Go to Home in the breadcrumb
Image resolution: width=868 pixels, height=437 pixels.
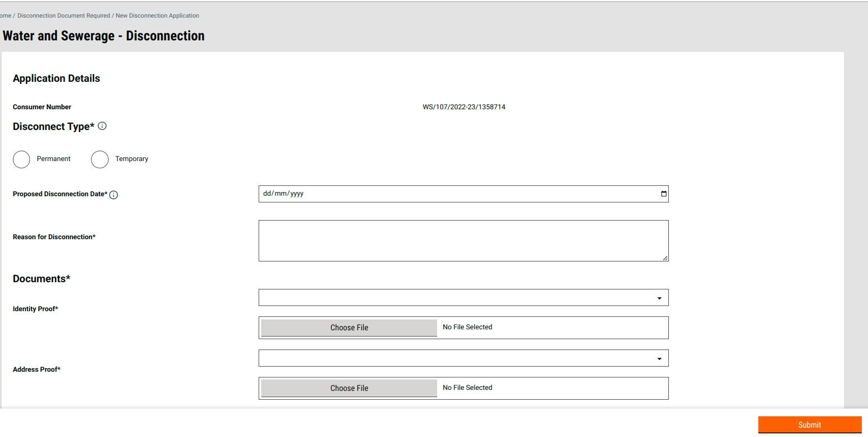5,16
